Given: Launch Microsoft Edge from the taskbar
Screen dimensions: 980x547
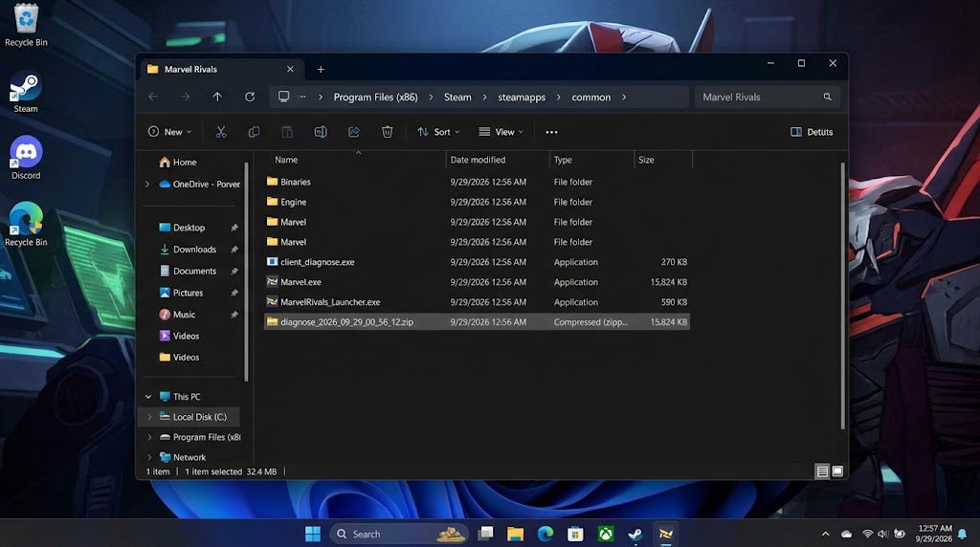Looking at the screenshot, I should coord(546,534).
